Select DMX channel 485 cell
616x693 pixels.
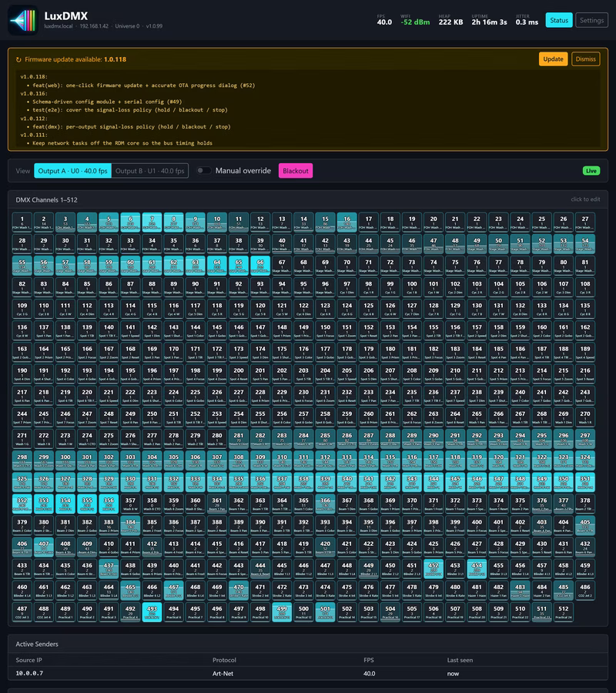click(x=564, y=591)
